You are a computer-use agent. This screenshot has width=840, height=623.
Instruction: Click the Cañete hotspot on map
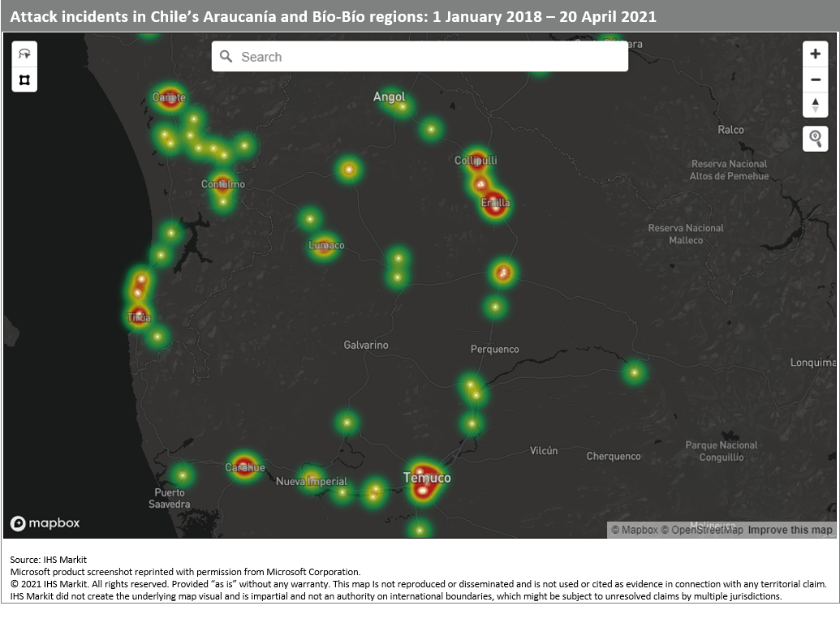(x=169, y=97)
